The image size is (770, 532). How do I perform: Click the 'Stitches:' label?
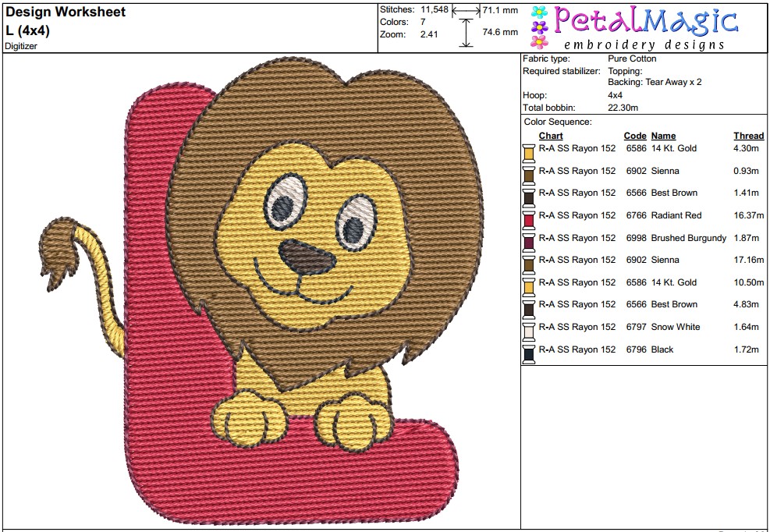point(397,9)
